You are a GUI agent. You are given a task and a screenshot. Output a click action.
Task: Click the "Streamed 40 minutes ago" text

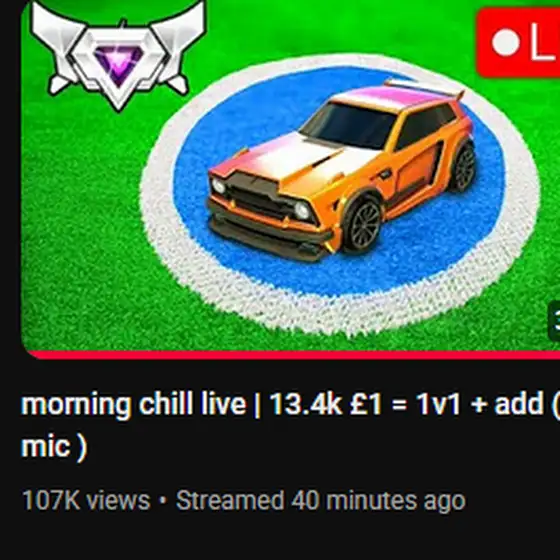321,501
